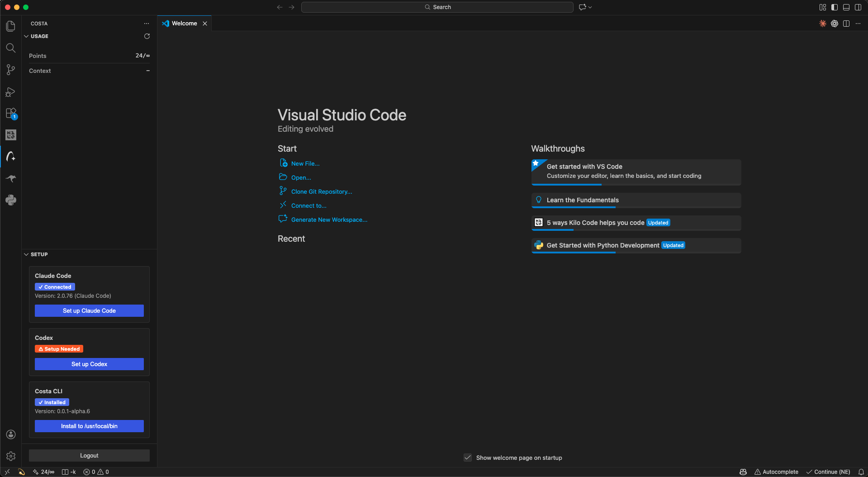Open the Clone Git Repository link

pyautogui.click(x=321, y=191)
